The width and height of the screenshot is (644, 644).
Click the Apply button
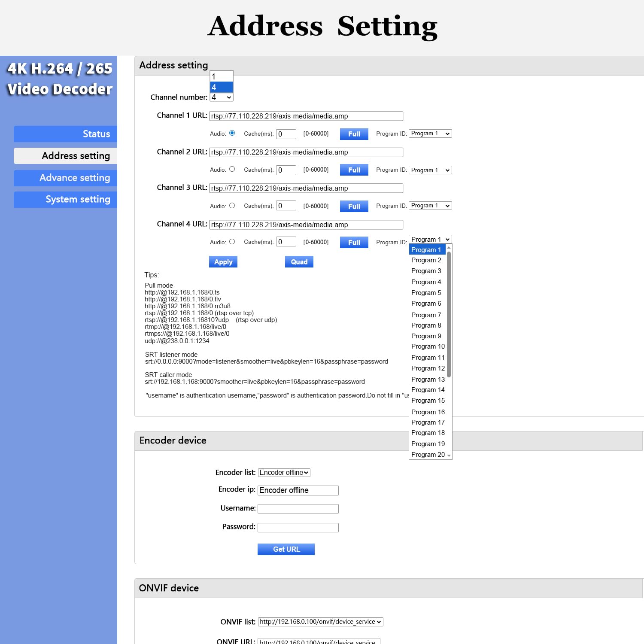tap(223, 261)
